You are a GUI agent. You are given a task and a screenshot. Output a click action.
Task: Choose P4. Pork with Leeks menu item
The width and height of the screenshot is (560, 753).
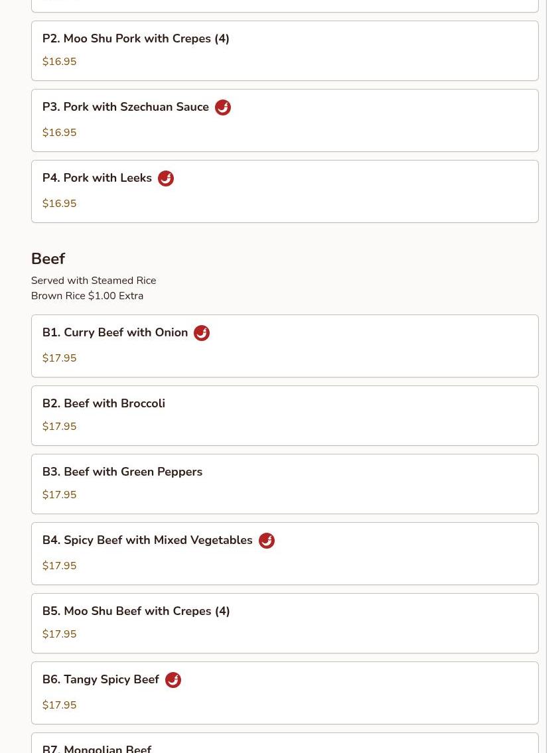pos(285,192)
